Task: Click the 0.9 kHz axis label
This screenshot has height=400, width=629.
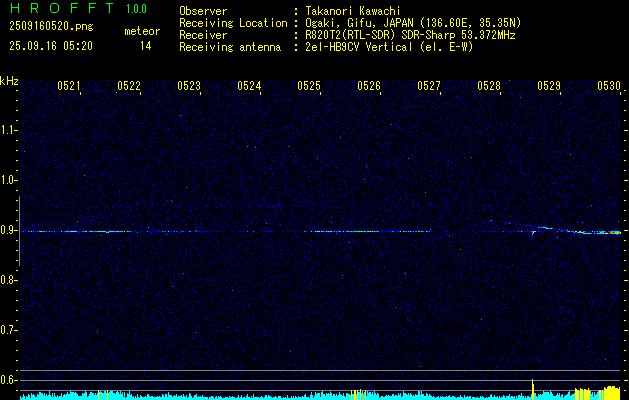Action: click(8, 230)
